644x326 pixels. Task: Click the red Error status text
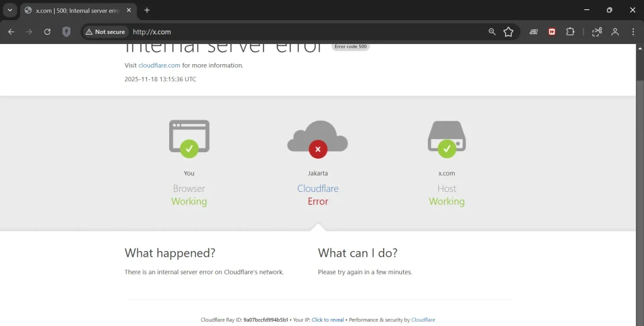coord(318,201)
